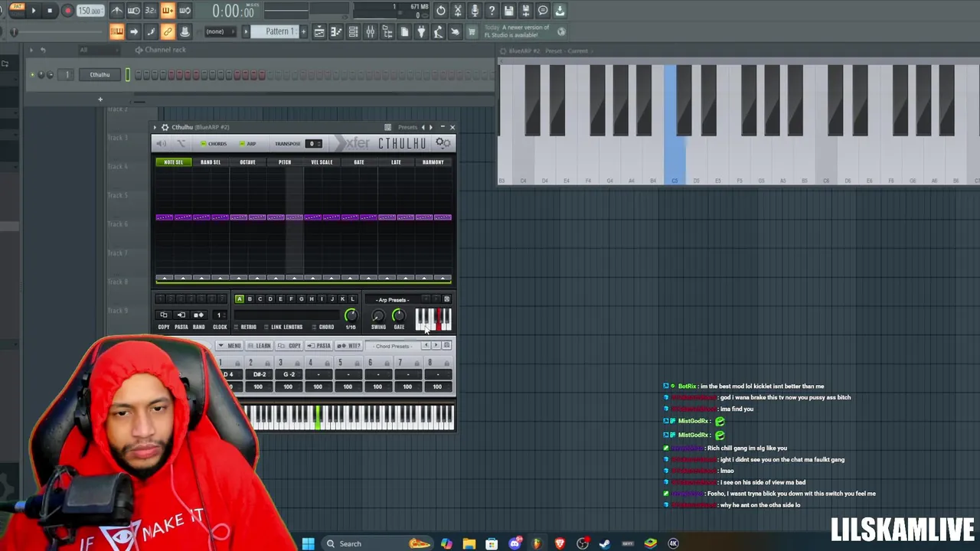Image resolution: width=980 pixels, height=551 pixels.
Task: Open the Arp Presets dropdown
Action: coord(393,300)
